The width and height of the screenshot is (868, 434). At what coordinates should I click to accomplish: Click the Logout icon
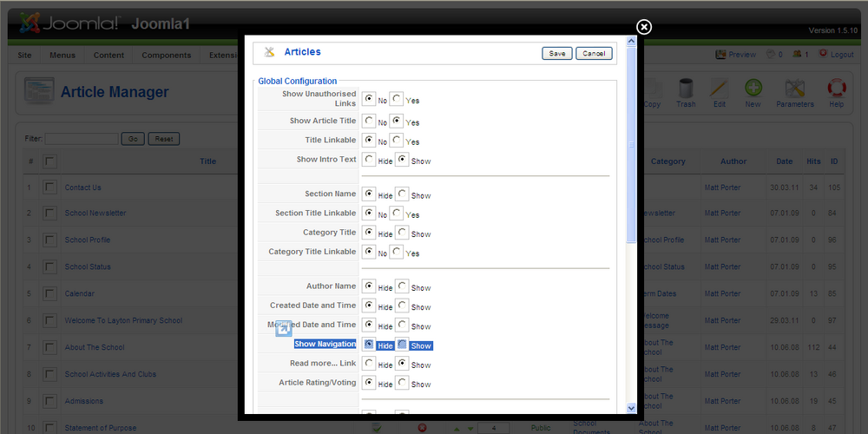(x=823, y=54)
